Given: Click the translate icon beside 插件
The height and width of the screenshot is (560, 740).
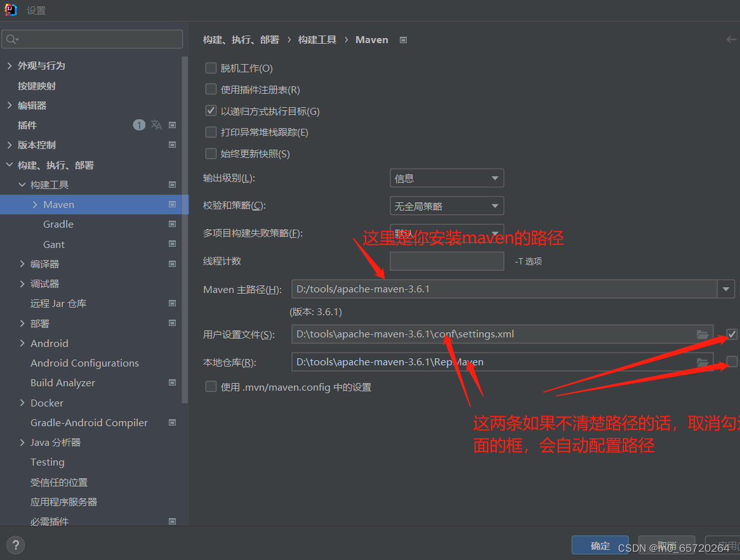Looking at the screenshot, I should 156,125.
